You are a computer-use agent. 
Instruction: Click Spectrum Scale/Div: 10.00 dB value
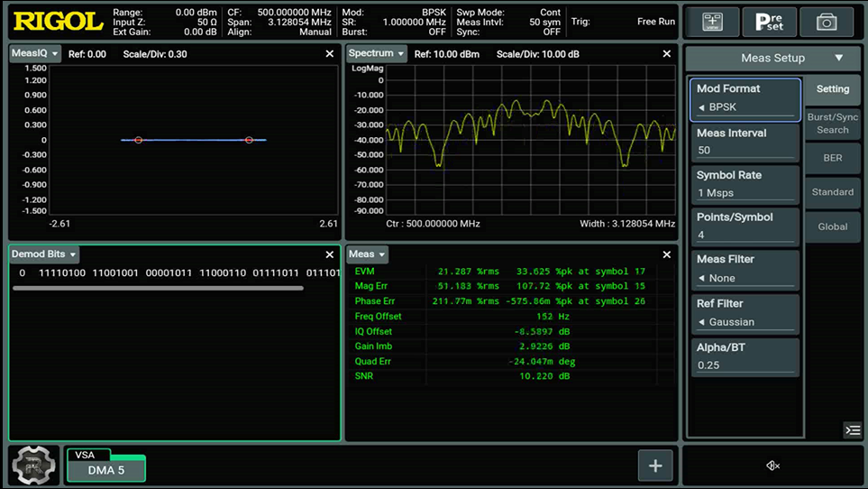[537, 54]
